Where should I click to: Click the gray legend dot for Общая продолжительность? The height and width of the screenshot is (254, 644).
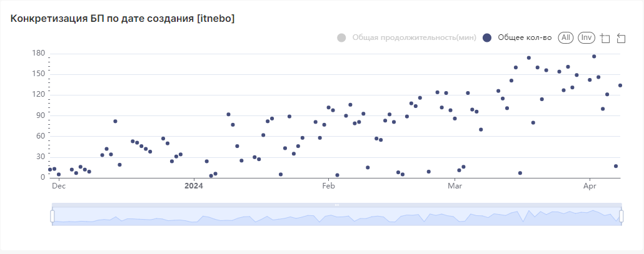[x=341, y=37]
